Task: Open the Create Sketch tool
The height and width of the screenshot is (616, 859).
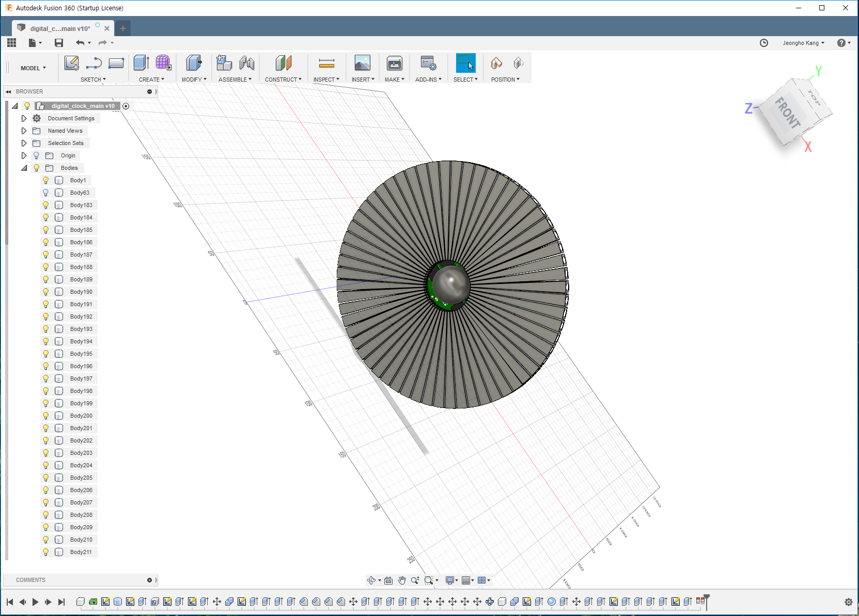Action: (71, 63)
